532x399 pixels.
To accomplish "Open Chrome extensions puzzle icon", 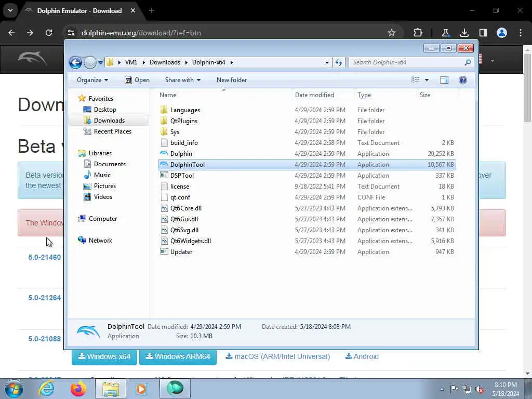I will pyautogui.click(x=418, y=33).
